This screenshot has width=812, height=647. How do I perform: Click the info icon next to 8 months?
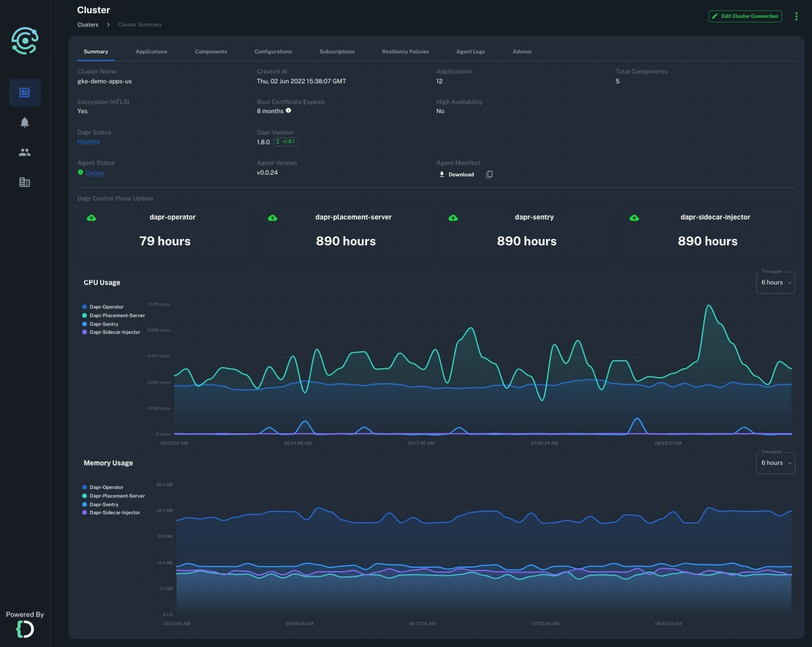[x=288, y=110]
